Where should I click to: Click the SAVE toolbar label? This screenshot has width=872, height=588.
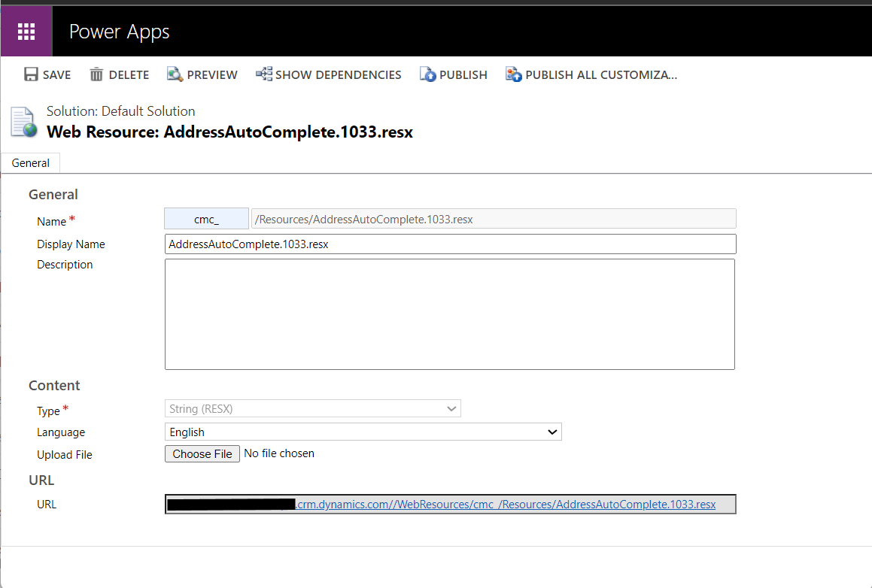[x=56, y=75]
